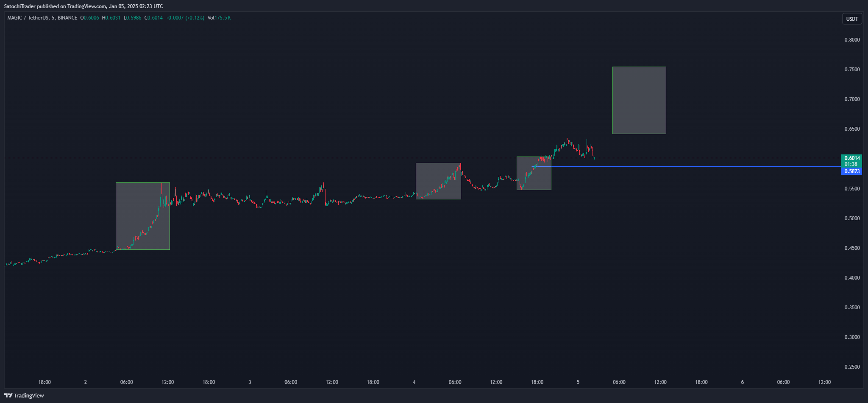
Task: Click date label 6 on time axis
Action: tap(742, 382)
